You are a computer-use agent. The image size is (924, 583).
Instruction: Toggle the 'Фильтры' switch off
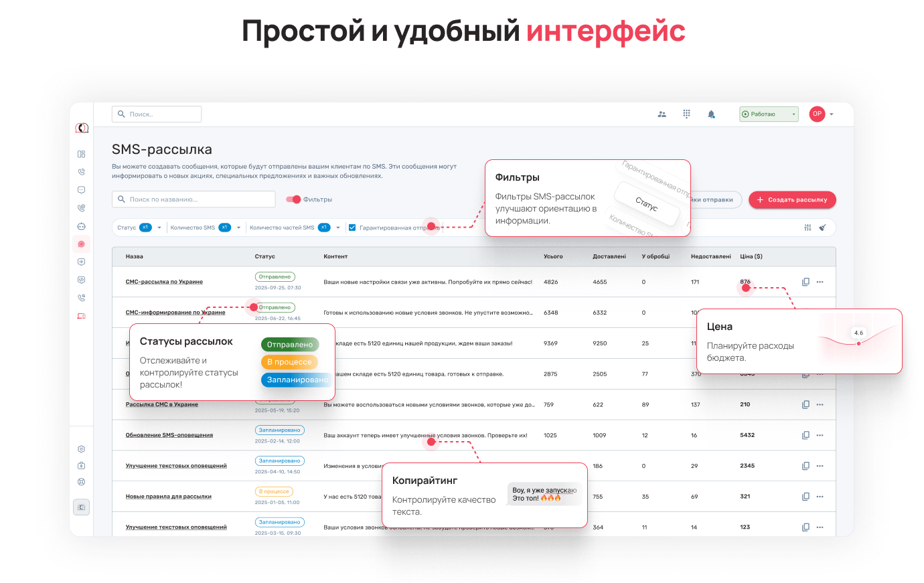[x=293, y=199]
